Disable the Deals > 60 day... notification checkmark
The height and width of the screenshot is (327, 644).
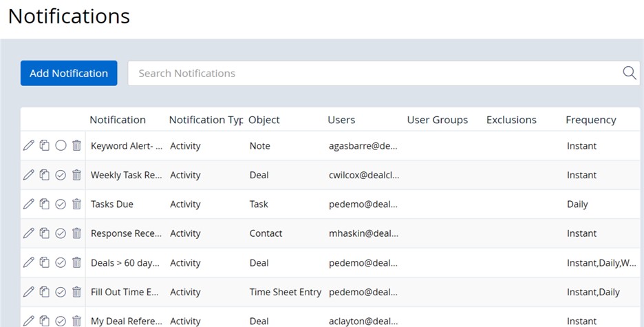[x=61, y=262]
